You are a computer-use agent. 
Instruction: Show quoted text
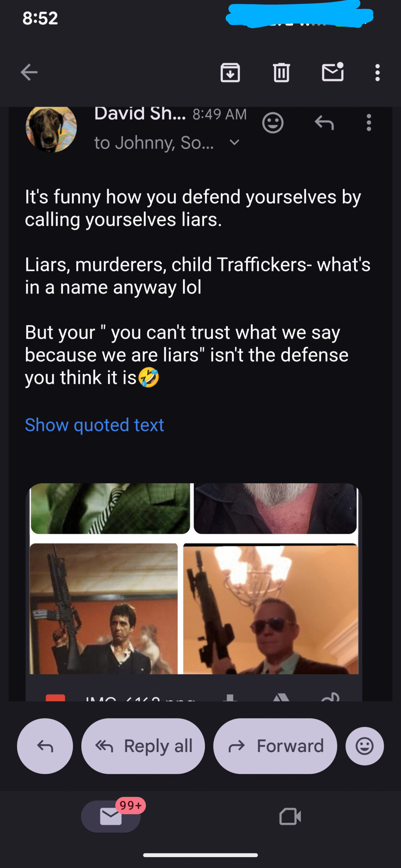coord(94,425)
